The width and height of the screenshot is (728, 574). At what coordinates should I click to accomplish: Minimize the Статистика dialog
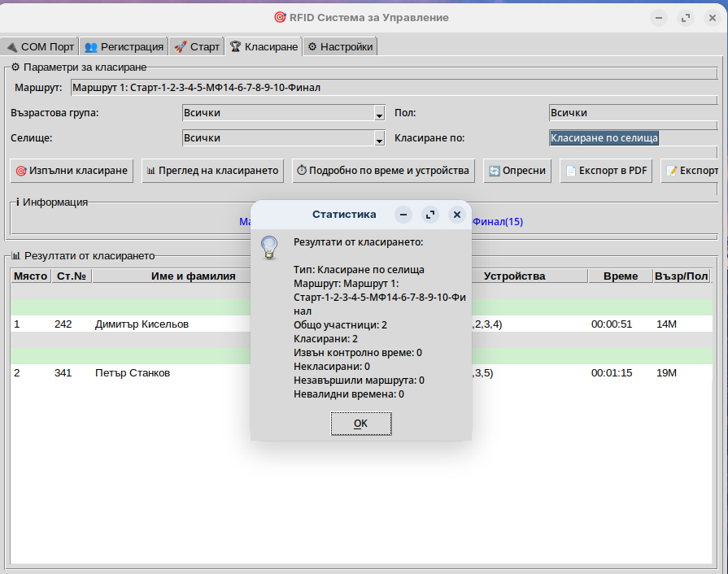pos(403,215)
